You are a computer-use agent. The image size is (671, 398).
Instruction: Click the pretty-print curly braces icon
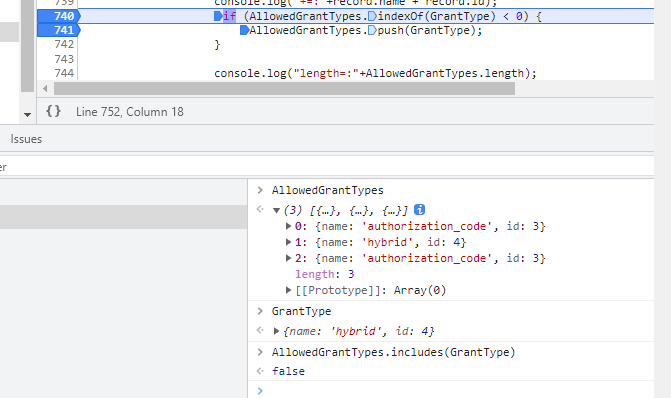[x=53, y=112]
